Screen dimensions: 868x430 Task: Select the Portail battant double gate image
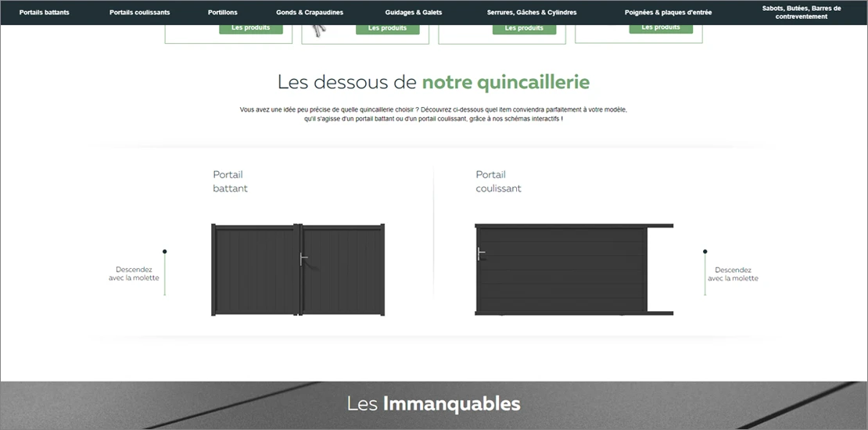[x=298, y=270]
